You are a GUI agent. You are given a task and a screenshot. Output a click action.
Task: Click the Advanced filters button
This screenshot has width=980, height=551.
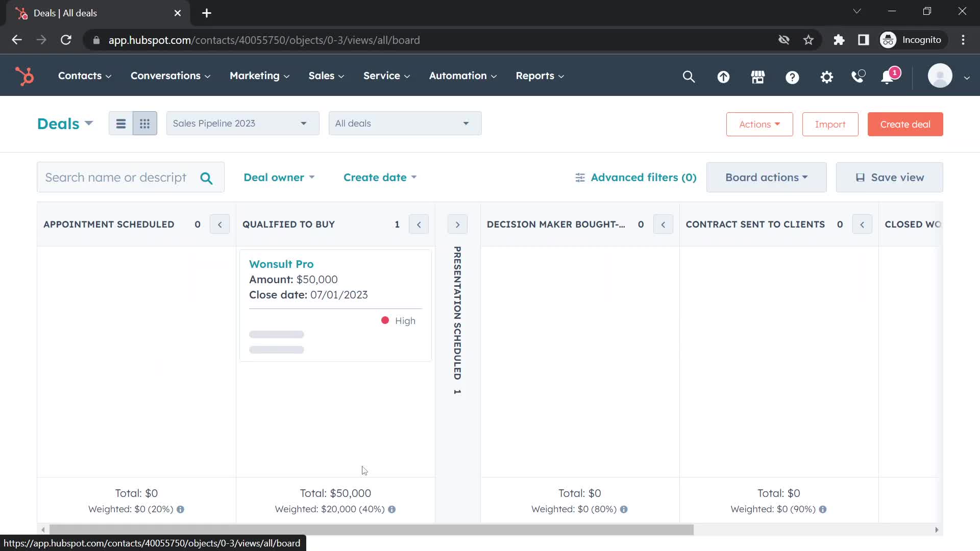click(636, 176)
